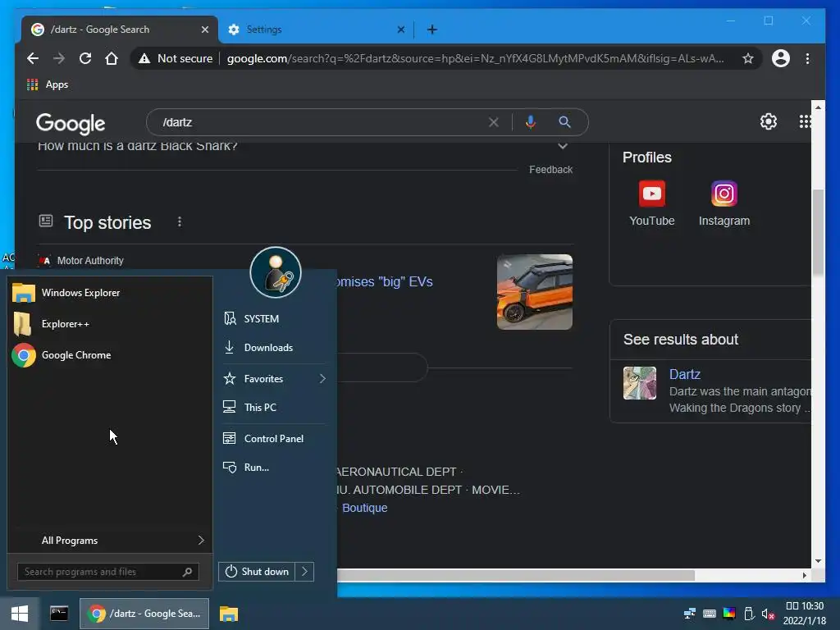Screen dimensions: 840x630
Task: Click the user account picture in Start menu
Action: coord(276,272)
